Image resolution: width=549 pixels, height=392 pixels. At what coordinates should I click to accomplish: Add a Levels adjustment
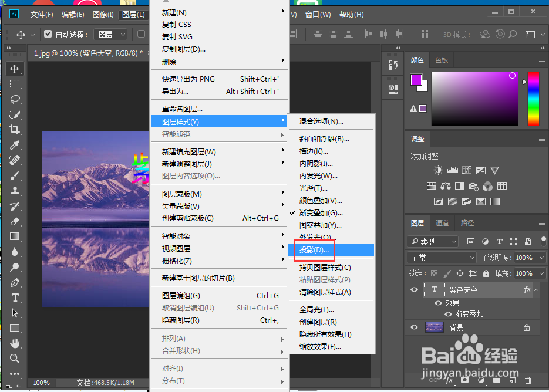pos(452,170)
